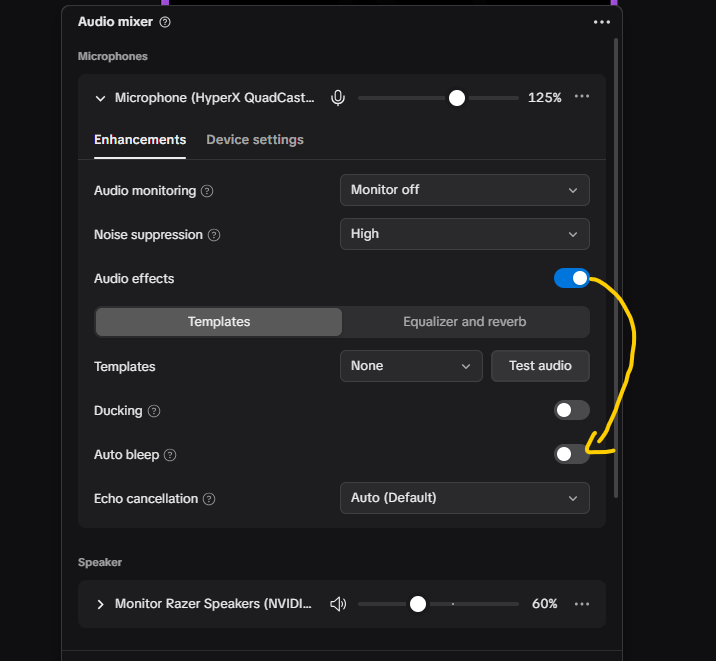Image resolution: width=716 pixels, height=661 pixels.
Task: Click the Speaker section heading
Action: (100, 562)
